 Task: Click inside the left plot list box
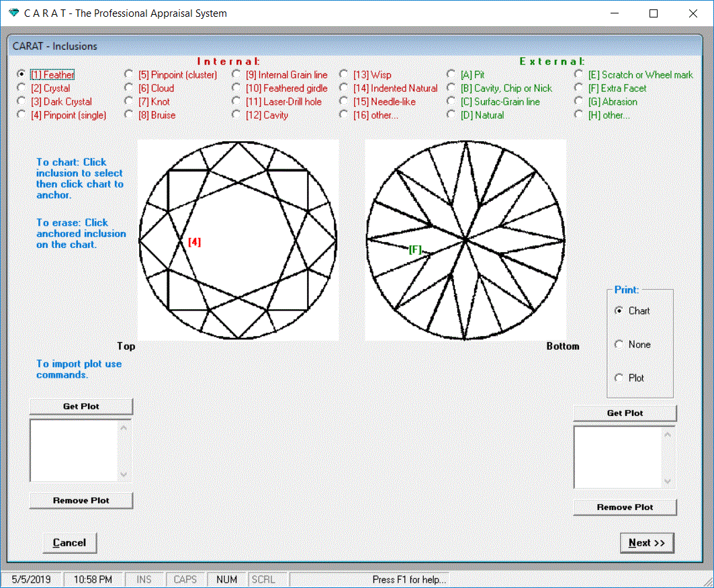point(74,450)
